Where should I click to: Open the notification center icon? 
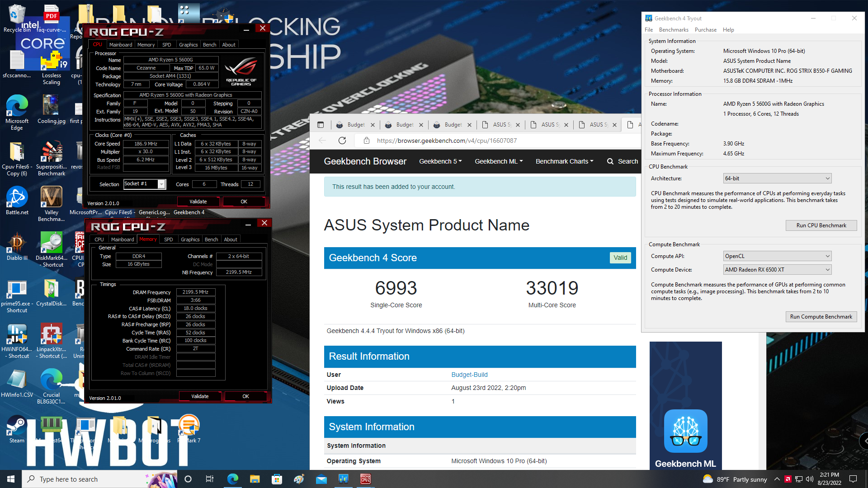(853, 479)
